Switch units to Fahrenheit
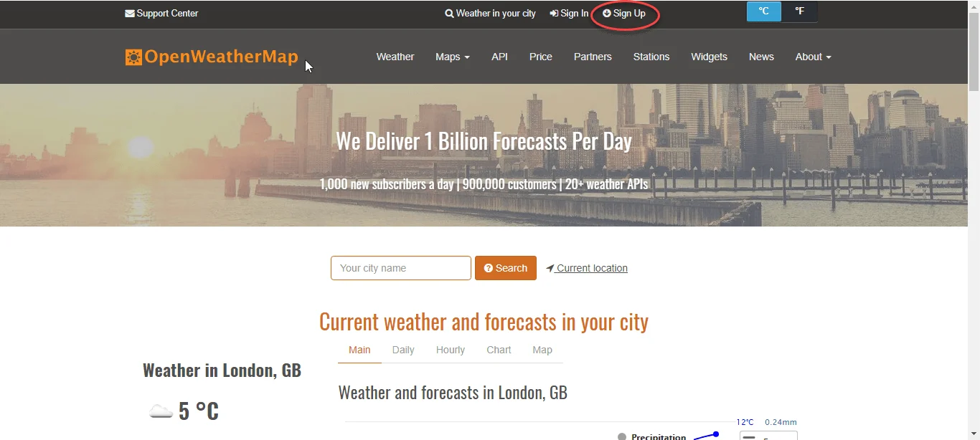Viewport: 980px width, 440px height. (799, 11)
